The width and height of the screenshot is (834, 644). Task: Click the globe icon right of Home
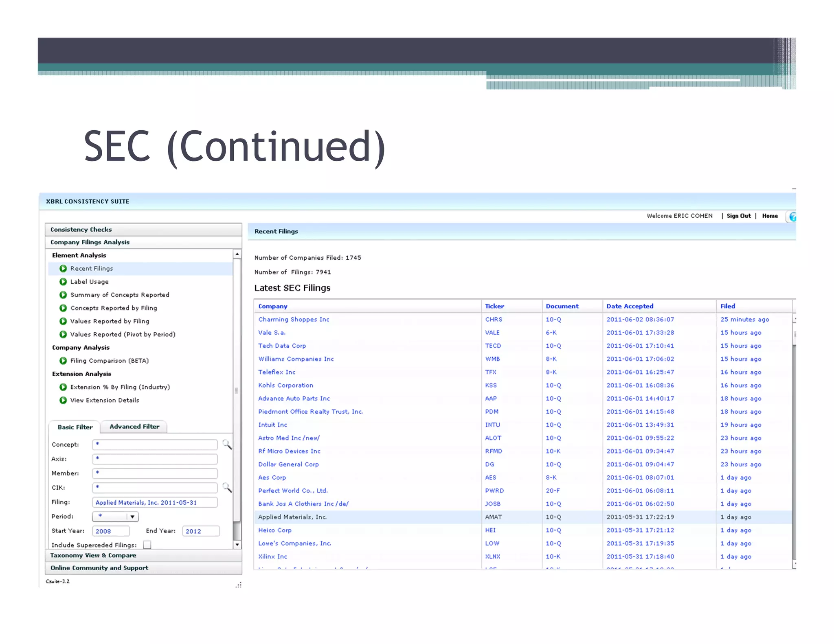point(792,217)
